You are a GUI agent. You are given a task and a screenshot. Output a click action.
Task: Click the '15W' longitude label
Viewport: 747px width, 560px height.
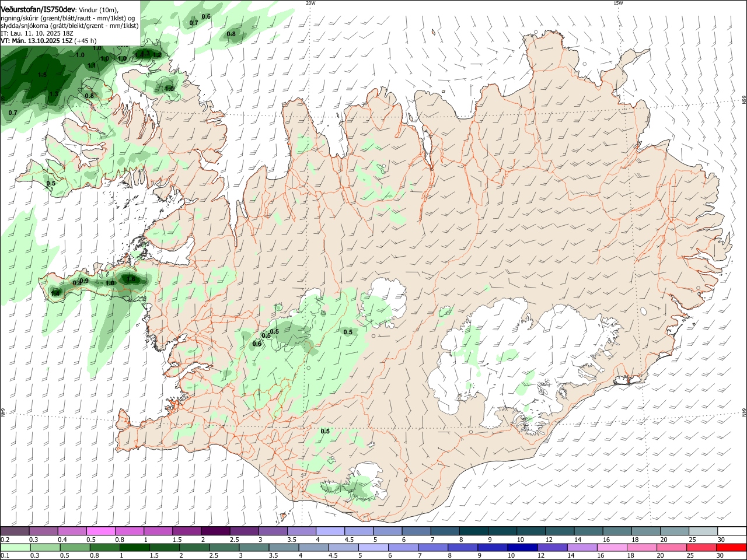click(x=618, y=3)
